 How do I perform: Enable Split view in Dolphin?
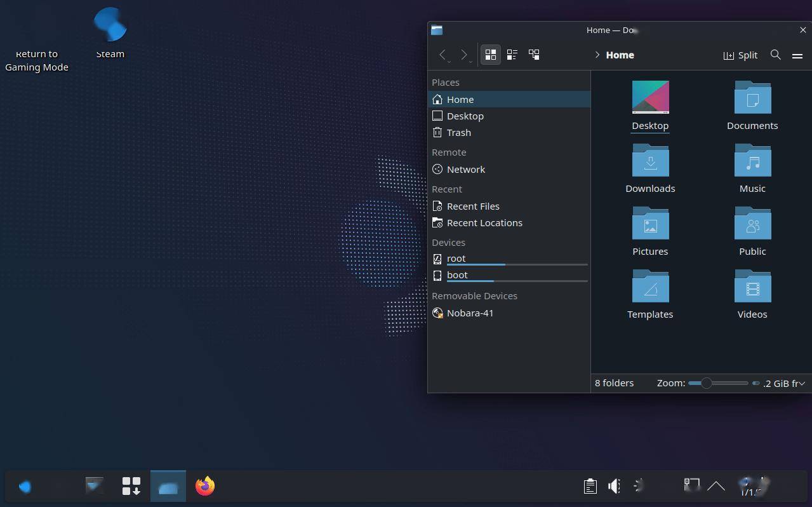point(740,55)
